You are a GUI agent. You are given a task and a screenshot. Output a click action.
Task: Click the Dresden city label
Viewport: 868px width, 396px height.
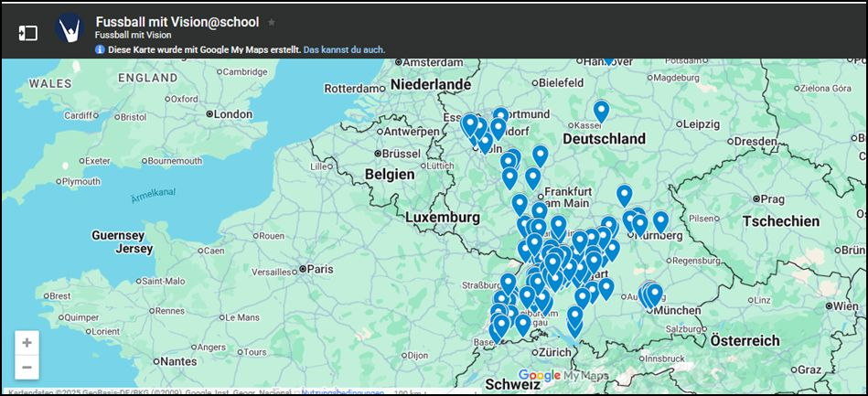point(755,142)
